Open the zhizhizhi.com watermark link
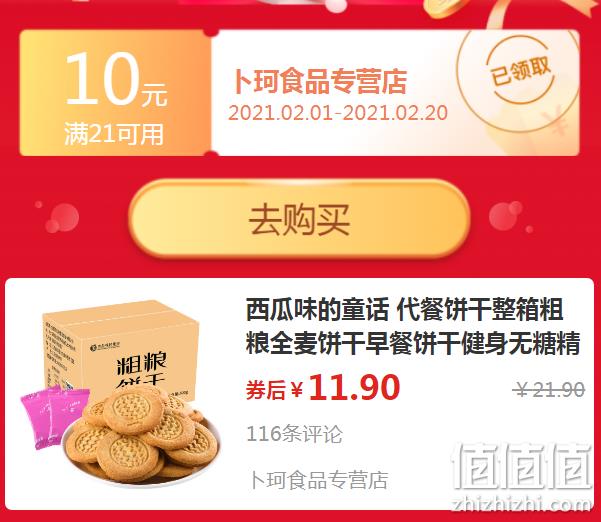601x522 pixels. (521, 504)
